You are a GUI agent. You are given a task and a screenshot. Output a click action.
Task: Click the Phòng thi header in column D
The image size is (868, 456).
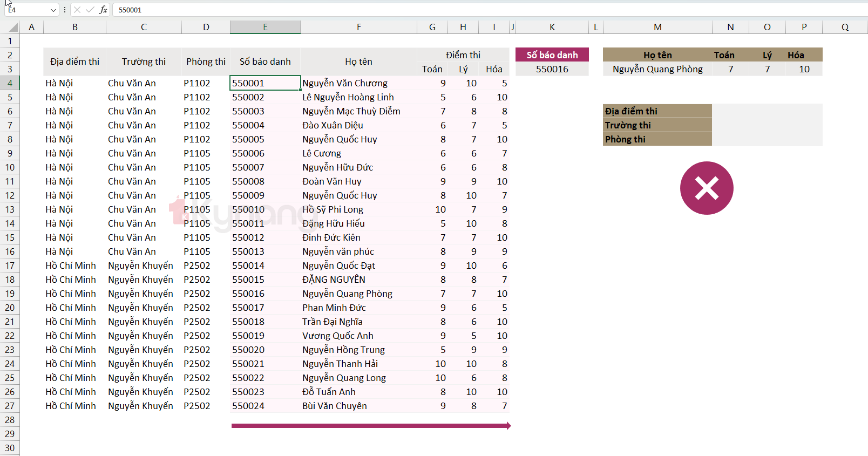[x=206, y=62]
